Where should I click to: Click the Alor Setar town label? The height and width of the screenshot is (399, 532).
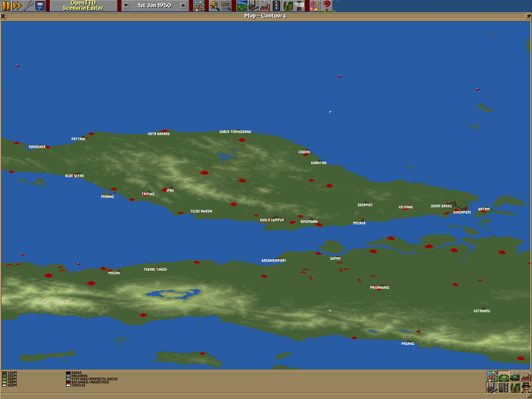(x=75, y=176)
